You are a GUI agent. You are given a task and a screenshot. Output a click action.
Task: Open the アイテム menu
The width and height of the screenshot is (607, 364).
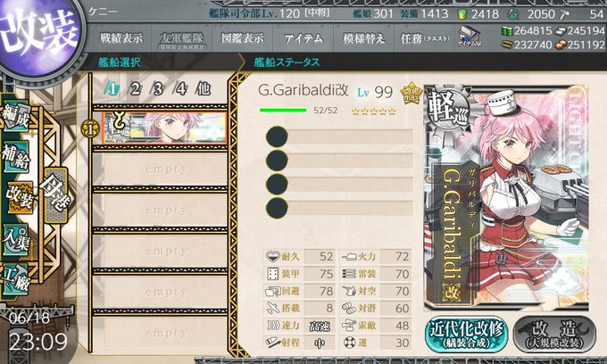(303, 37)
